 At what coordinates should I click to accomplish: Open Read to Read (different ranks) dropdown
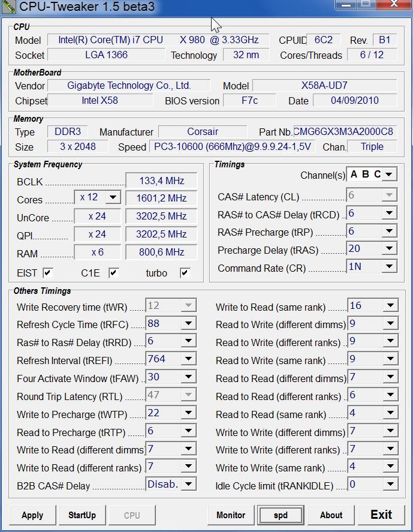tap(373, 395)
